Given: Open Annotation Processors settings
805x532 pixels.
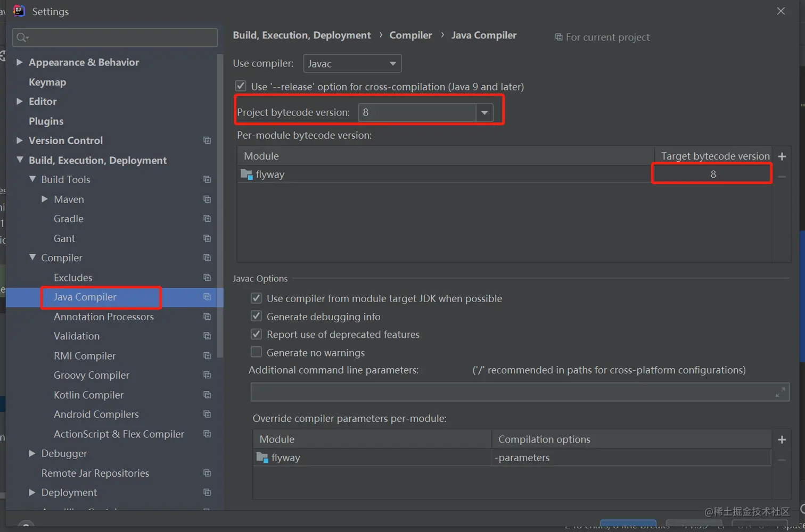Looking at the screenshot, I should 104,317.
